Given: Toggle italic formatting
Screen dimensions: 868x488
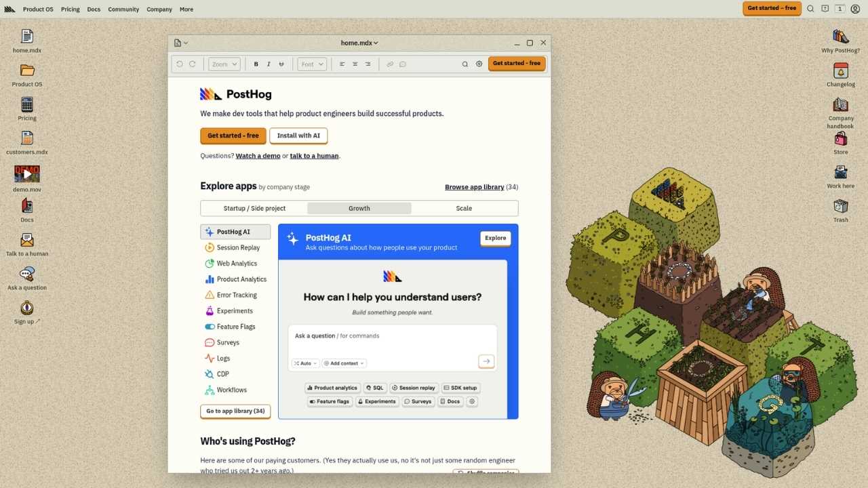Looking at the screenshot, I should click(269, 64).
